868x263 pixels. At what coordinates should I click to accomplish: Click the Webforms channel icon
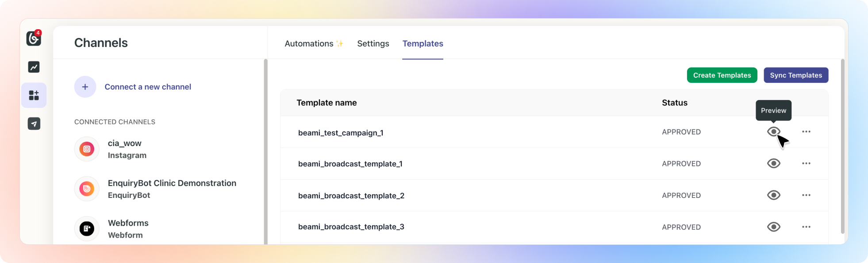pos(87,229)
